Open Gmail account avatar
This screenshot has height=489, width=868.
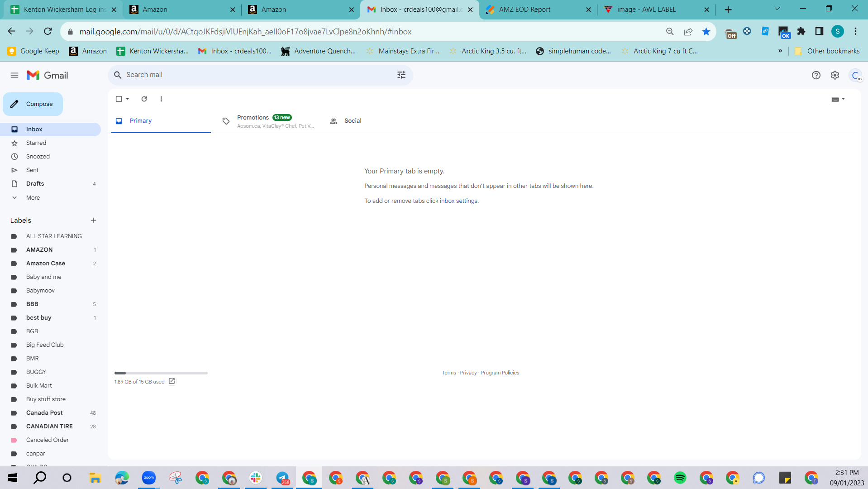[x=855, y=75]
